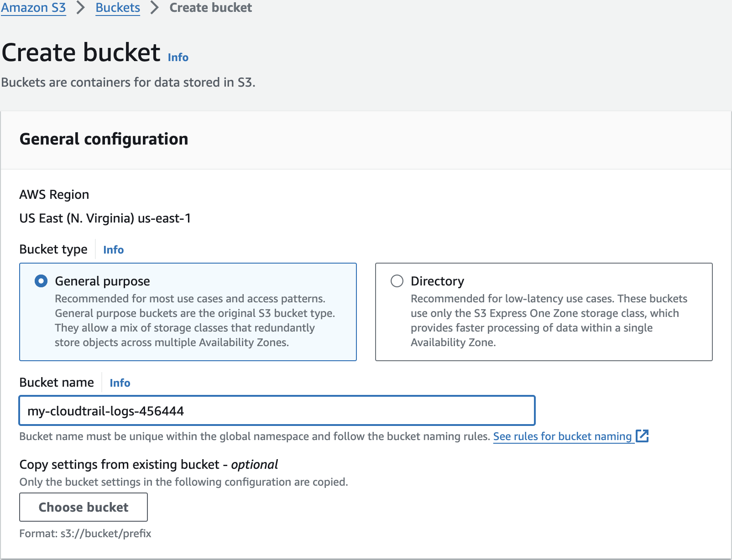Click into the Bucket name input field

[277, 410]
